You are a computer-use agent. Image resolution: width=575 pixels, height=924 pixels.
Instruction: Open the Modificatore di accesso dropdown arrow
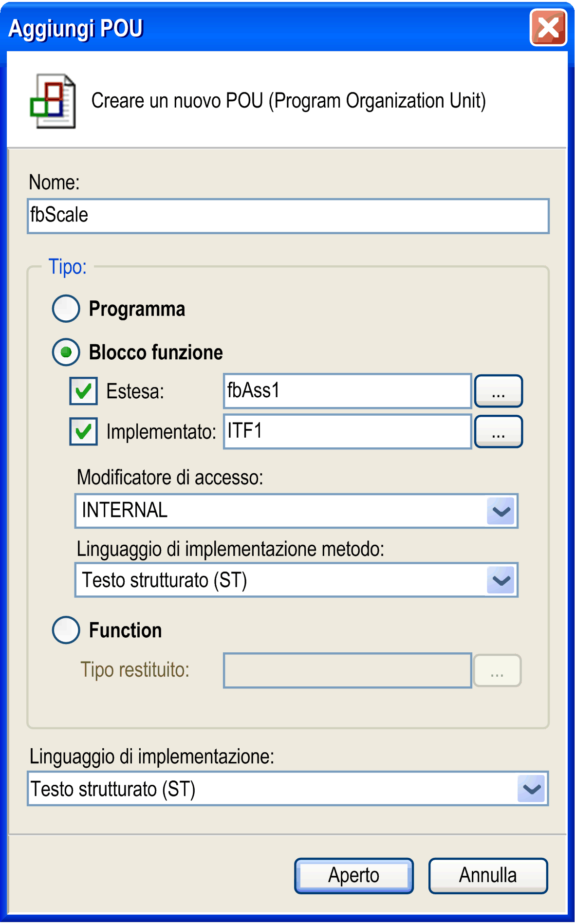point(501,511)
